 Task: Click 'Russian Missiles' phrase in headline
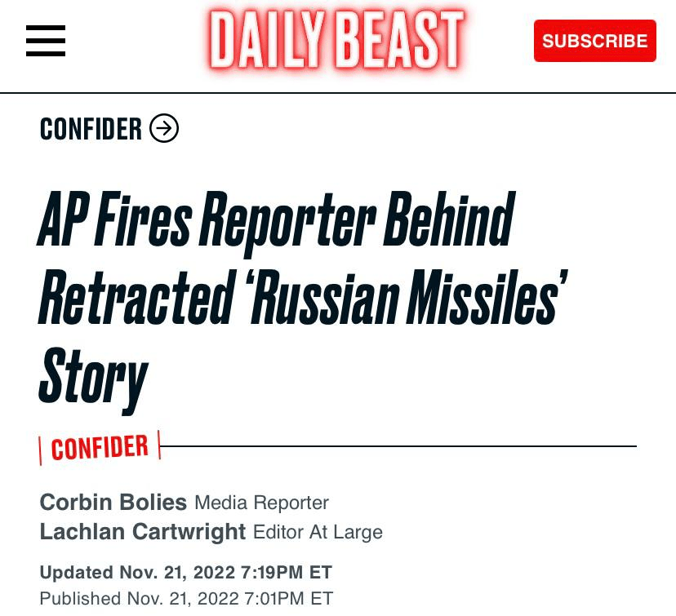406,296
